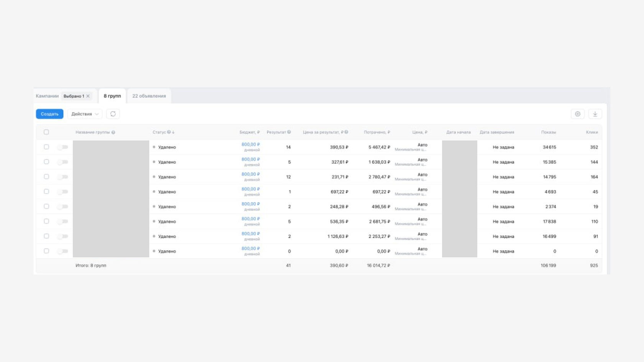Open table settings gear icon
The image size is (644, 362).
pos(578,114)
